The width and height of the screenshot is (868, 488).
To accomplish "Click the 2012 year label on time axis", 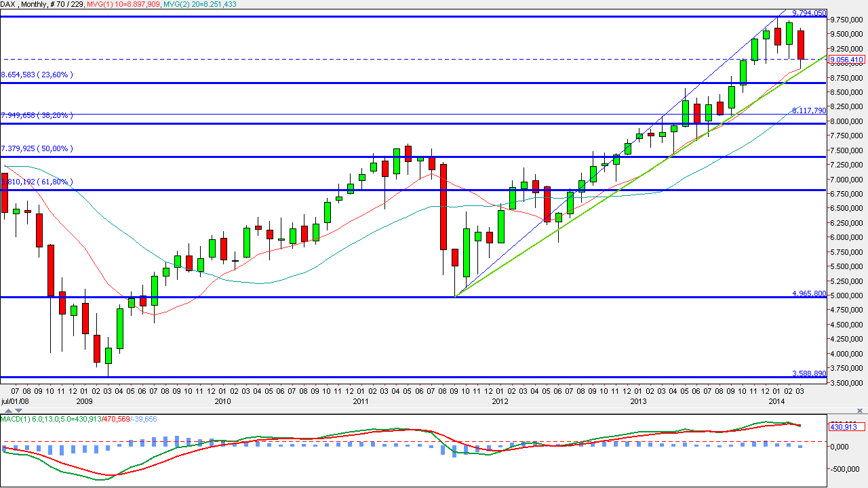I will pyautogui.click(x=500, y=401).
